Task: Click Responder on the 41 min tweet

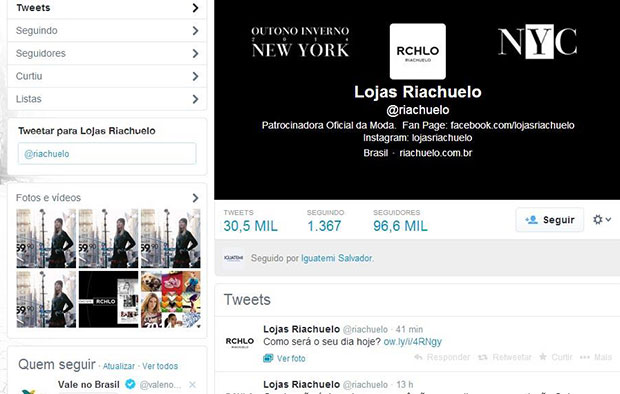Action: coord(442,357)
